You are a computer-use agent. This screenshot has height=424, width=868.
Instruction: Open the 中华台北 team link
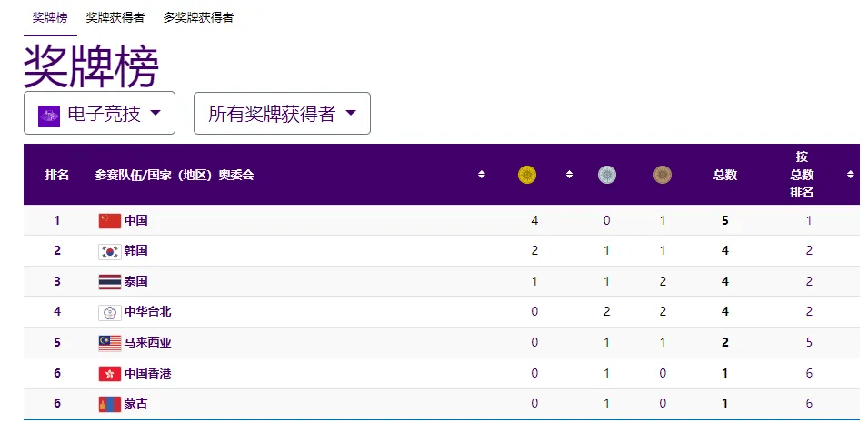coord(148,312)
